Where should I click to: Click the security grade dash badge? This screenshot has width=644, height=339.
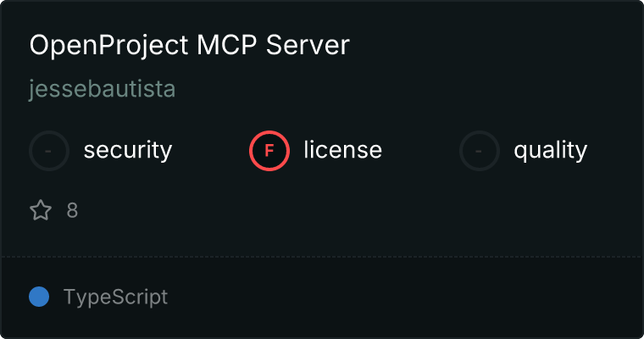(x=49, y=151)
